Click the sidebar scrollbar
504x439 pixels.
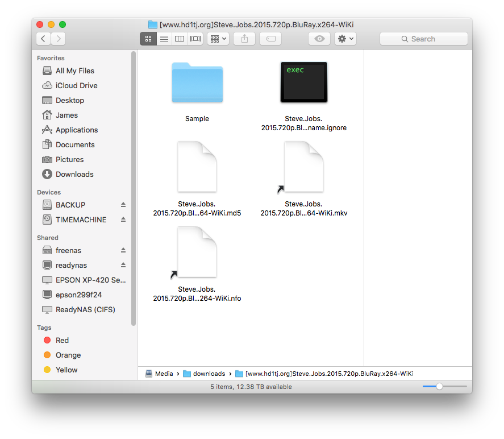(134, 189)
